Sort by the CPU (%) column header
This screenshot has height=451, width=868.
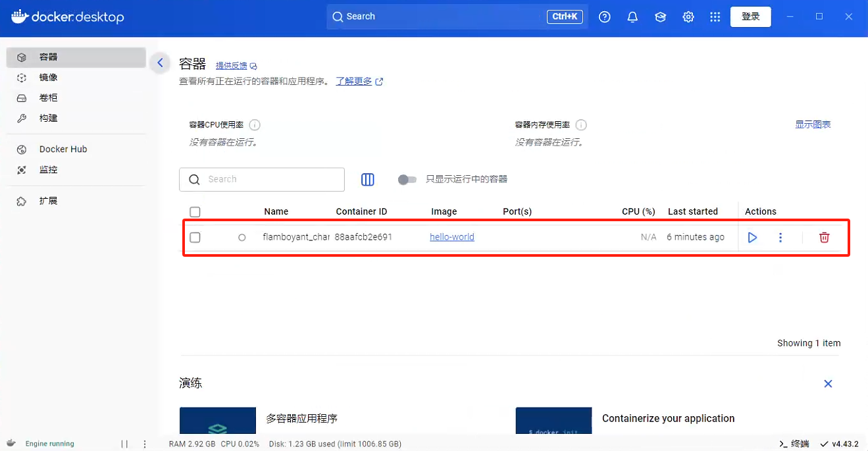(x=638, y=211)
